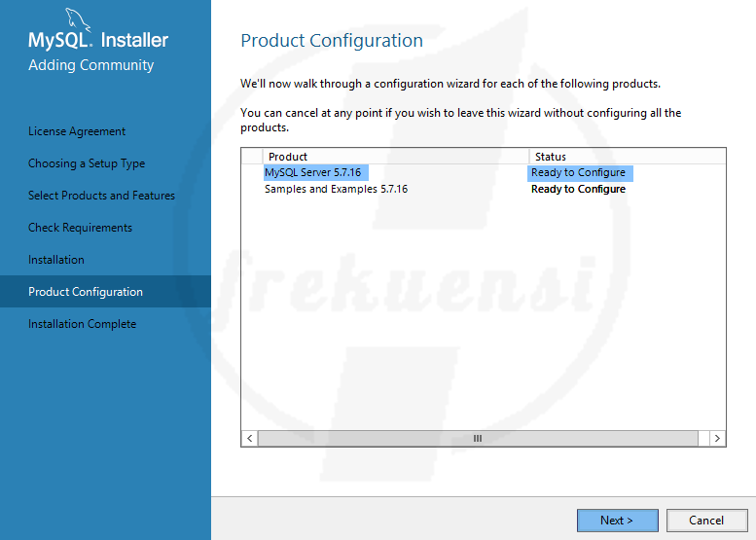Viewport: 756px width, 540px height.
Task: Click MySQL Server's Ready to Configure status
Action: [x=578, y=172]
